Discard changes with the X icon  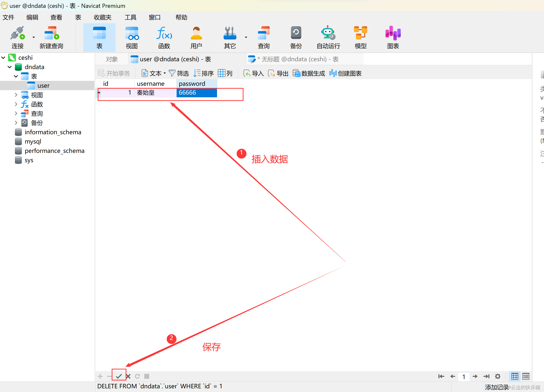(128, 376)
